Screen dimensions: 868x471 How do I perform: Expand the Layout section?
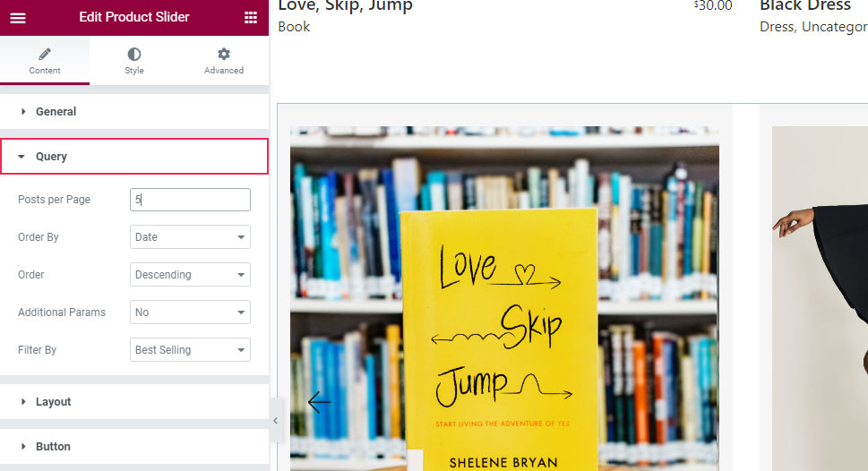[x=53, y=402]
